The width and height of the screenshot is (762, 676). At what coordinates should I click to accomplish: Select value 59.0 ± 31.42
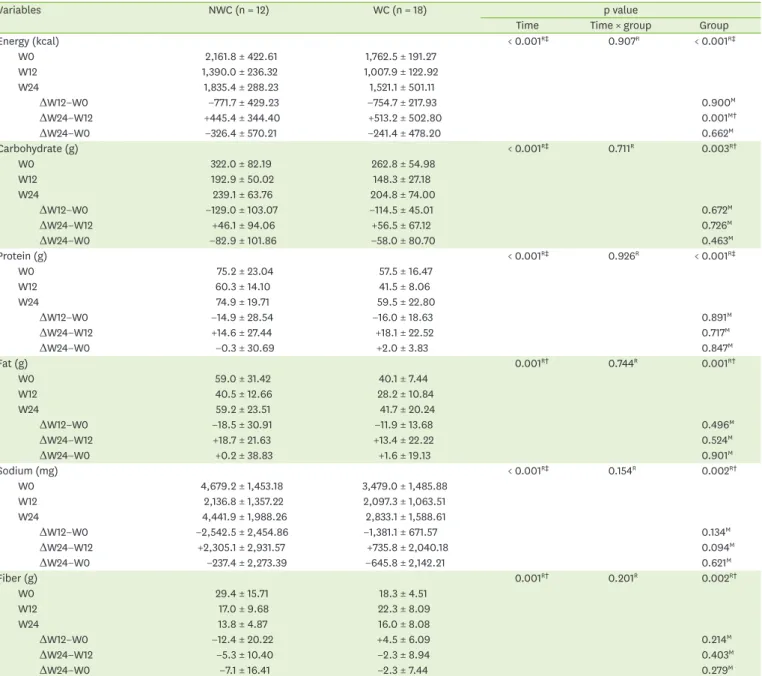pyautogui.click(x=243, y=379)
